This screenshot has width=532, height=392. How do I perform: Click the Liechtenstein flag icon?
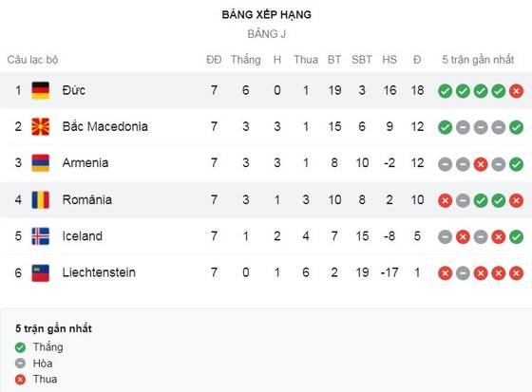point(40,272)
